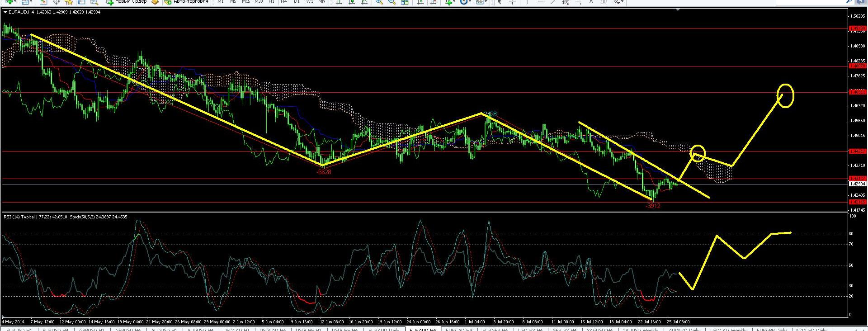868x331 pixels.
Task: Choose the text label 'A' tool
Action: click(x=591, y=2)
